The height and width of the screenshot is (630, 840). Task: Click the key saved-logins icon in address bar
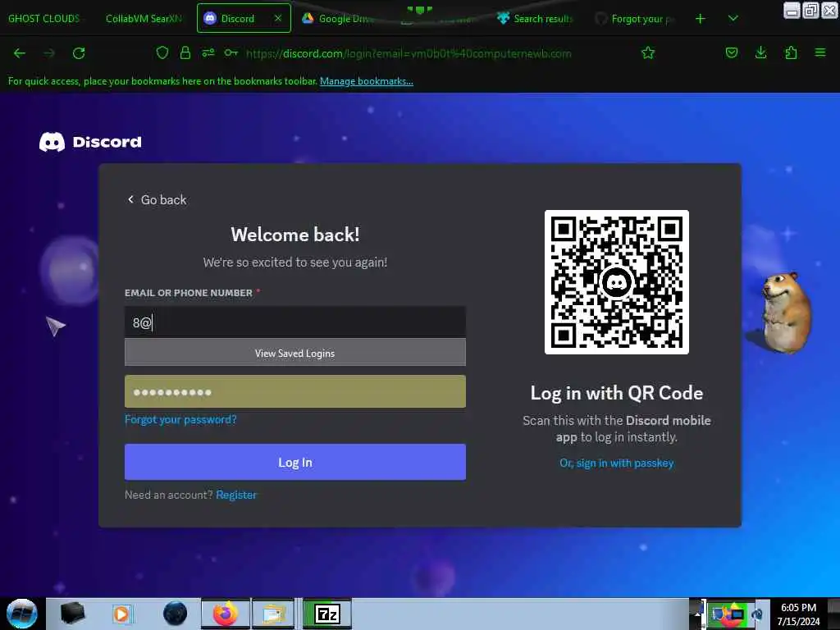pos(231,52)
